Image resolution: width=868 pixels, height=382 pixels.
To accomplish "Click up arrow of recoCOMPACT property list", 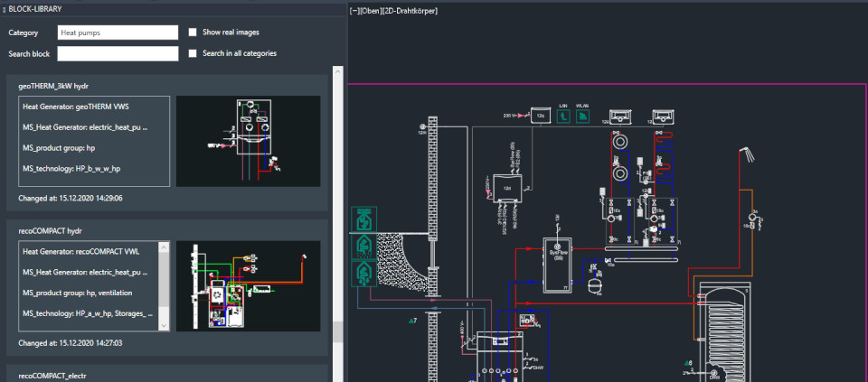I will tap(164, 247).
